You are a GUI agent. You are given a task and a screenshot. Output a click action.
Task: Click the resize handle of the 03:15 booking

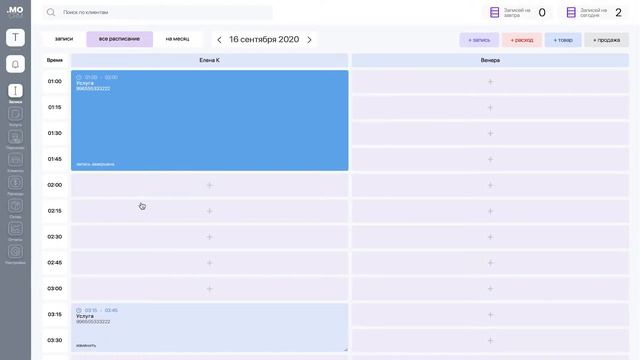pos(345,349)
